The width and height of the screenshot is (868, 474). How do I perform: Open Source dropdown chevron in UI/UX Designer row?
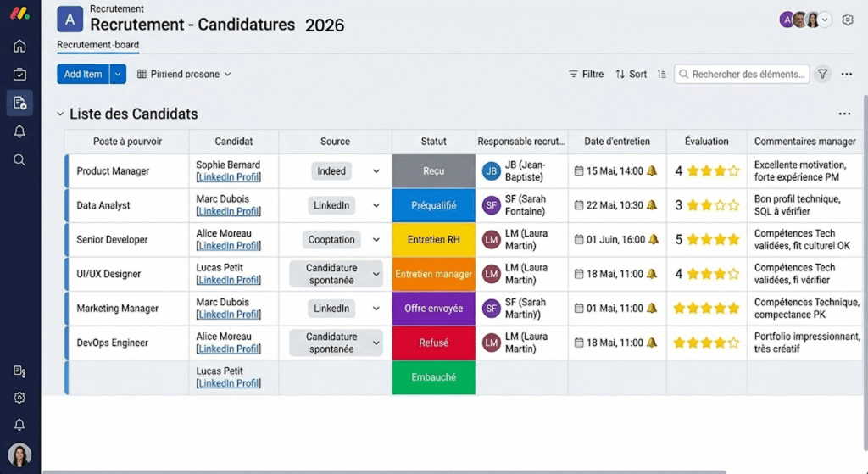click(x=376, y=274)
